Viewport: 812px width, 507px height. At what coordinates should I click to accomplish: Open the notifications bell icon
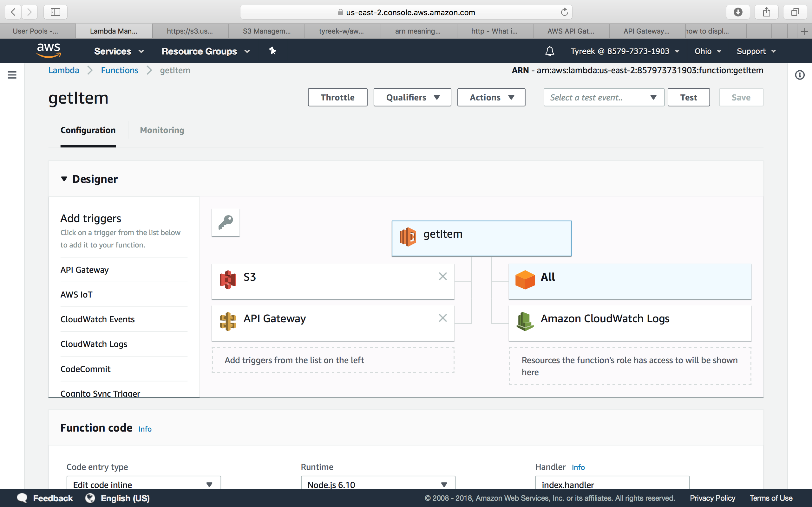tap(549, 51)
